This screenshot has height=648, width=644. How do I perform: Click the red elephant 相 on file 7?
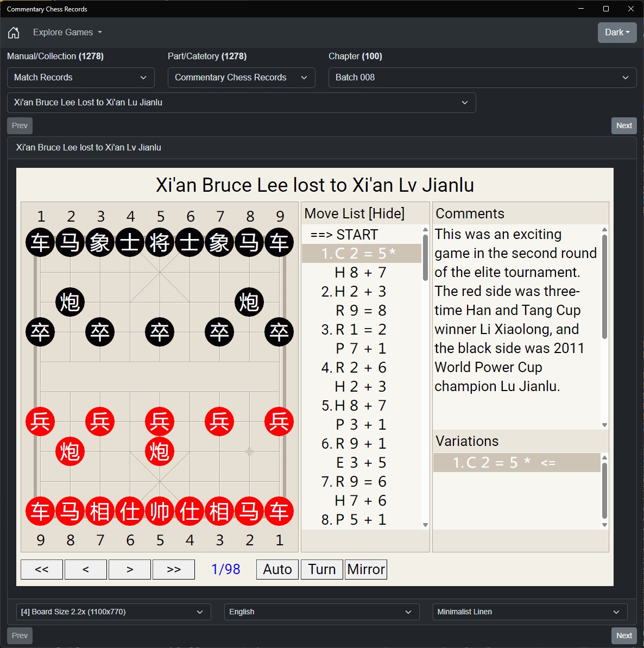click(x=100, y=511)
